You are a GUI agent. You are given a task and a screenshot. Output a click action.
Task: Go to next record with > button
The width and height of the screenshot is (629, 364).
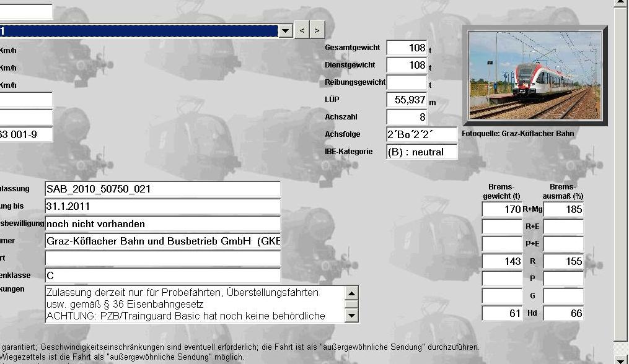[x=317, y=30]
